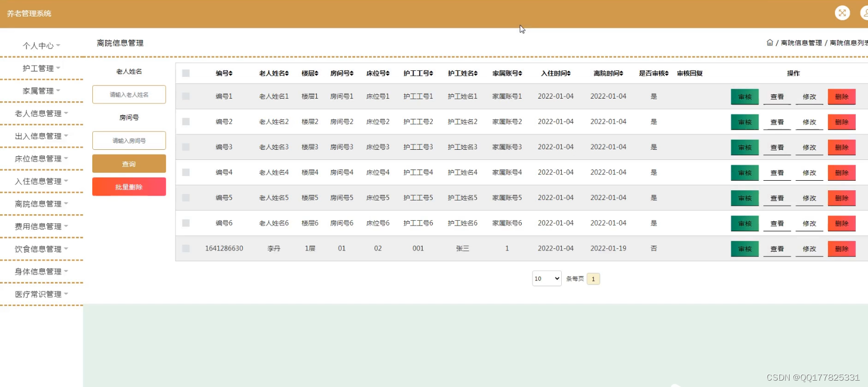Click the 请输入老人姓名 input field

pos(129,94)
